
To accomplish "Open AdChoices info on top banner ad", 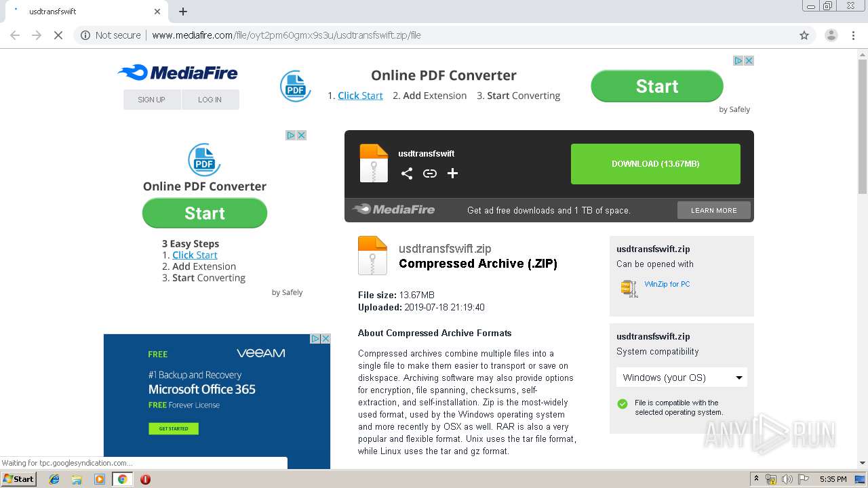I will (738, 60).
